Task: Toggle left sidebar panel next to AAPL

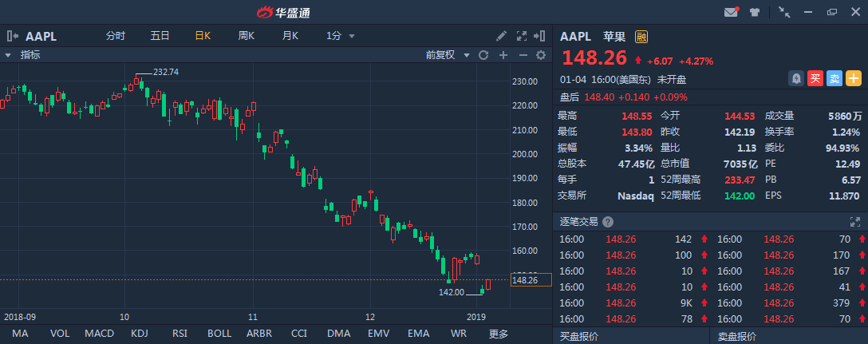Action: click(13, 37)
